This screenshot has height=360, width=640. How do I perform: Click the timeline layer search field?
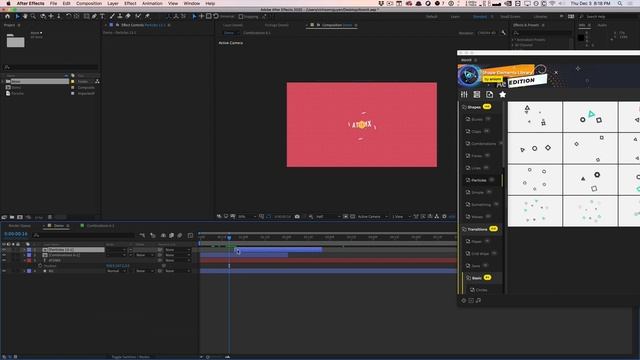pos(83,236)
